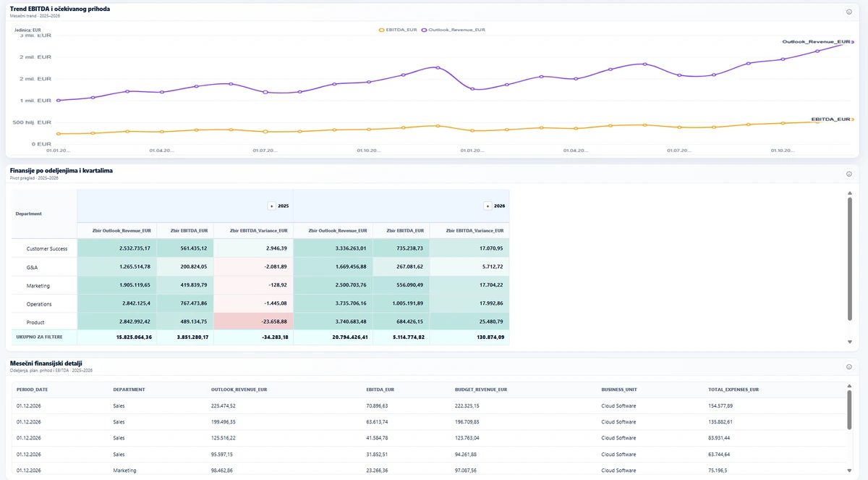Click Operations 2026 EBITDA cell 1.005.191,89

click(401, 303)
